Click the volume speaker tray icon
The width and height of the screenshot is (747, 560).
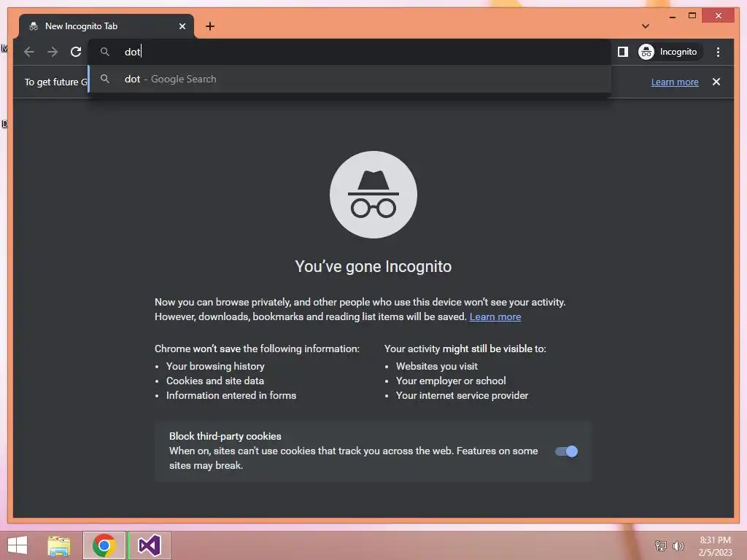coord(678,545)
